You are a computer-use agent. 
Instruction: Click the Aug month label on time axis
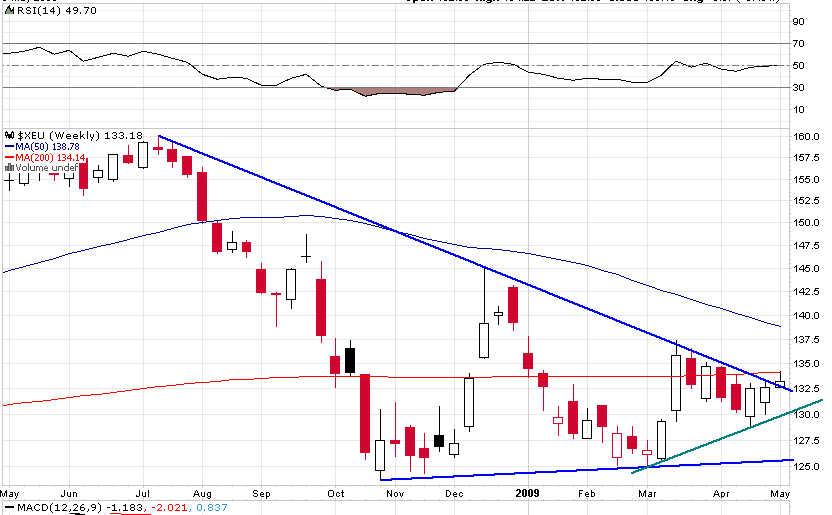(x=202, y=493)
